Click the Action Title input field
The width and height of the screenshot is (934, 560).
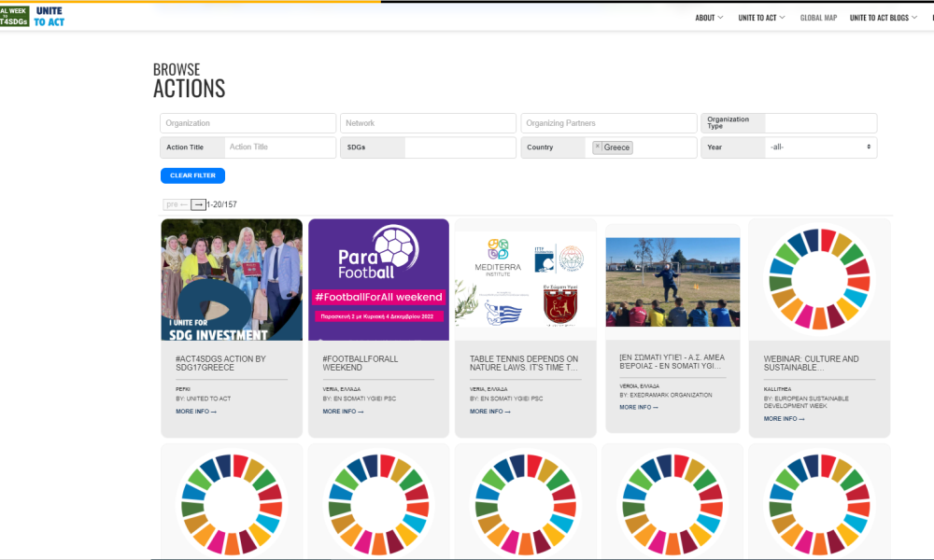(x=280, y=147)
